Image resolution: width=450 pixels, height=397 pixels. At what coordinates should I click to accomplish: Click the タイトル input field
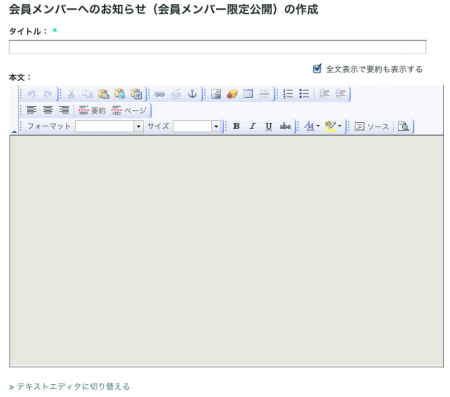tap(217, 47)
